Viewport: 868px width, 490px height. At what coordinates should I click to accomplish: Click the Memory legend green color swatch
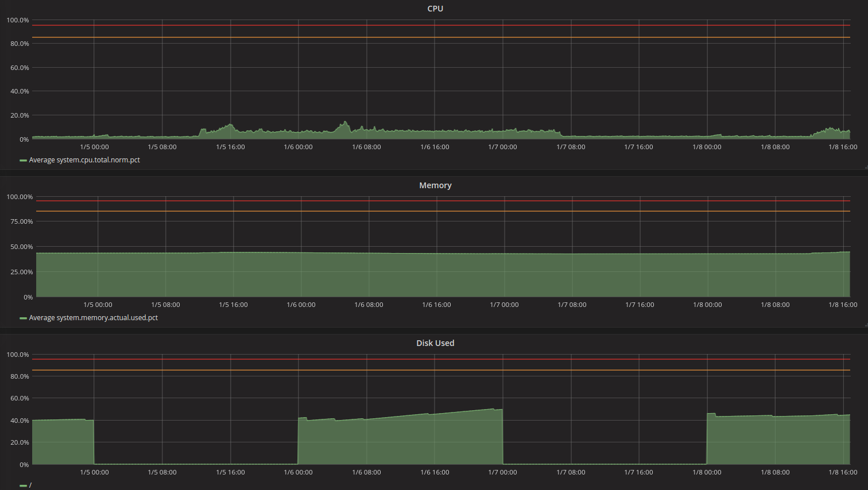(x=23, y=318)
